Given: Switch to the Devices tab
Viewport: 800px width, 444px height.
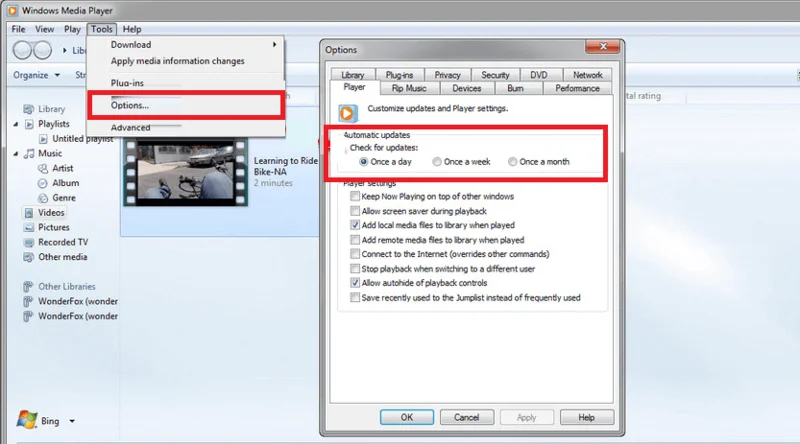Looking at the screenshot, I should point(467,88).
